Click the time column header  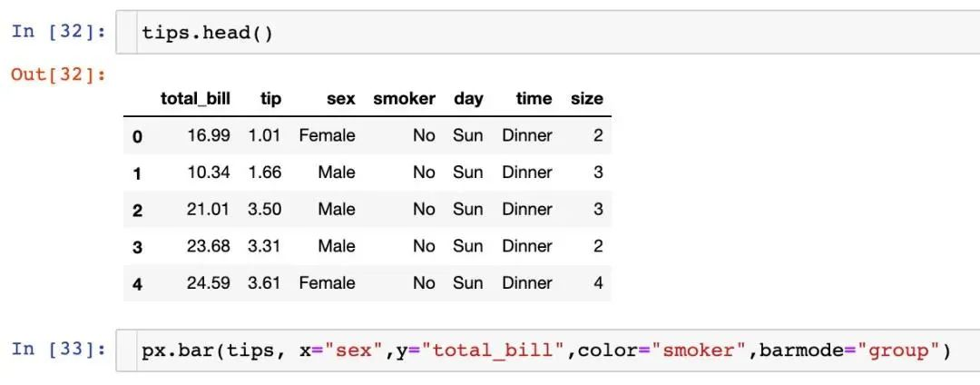[534, 99]
